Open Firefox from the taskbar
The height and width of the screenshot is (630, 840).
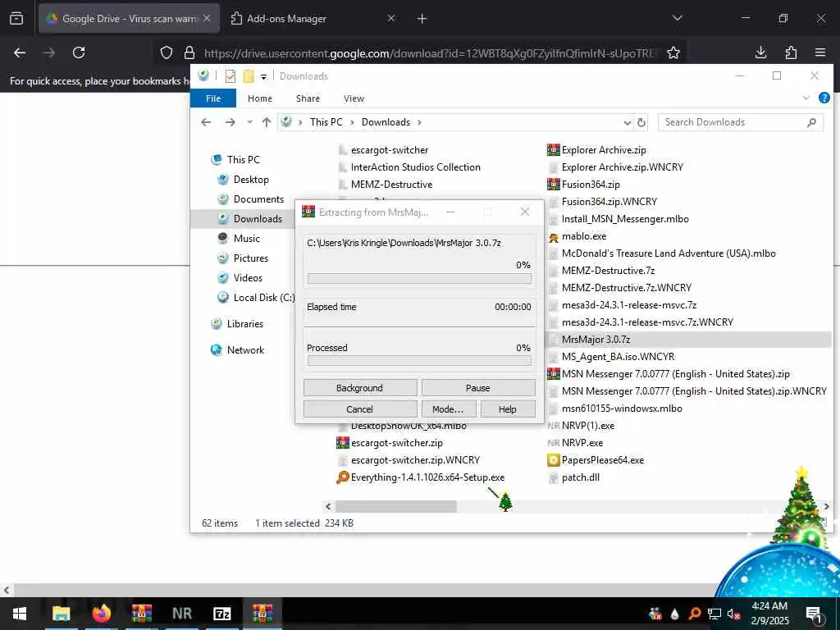pyautogui.click(x=101, y=614)
